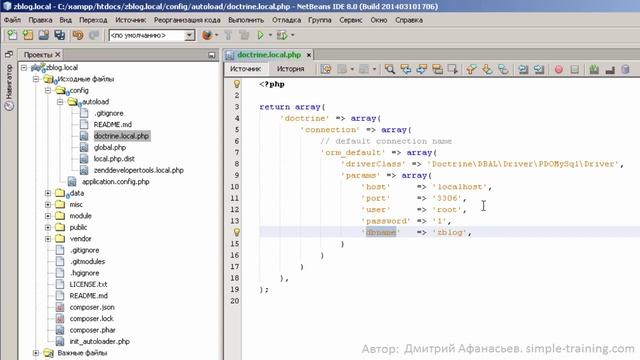Screen dimensions: 640x360
Task: Click the stairs-shaped editor toolbar icon
Action: (x=610, y=70)
